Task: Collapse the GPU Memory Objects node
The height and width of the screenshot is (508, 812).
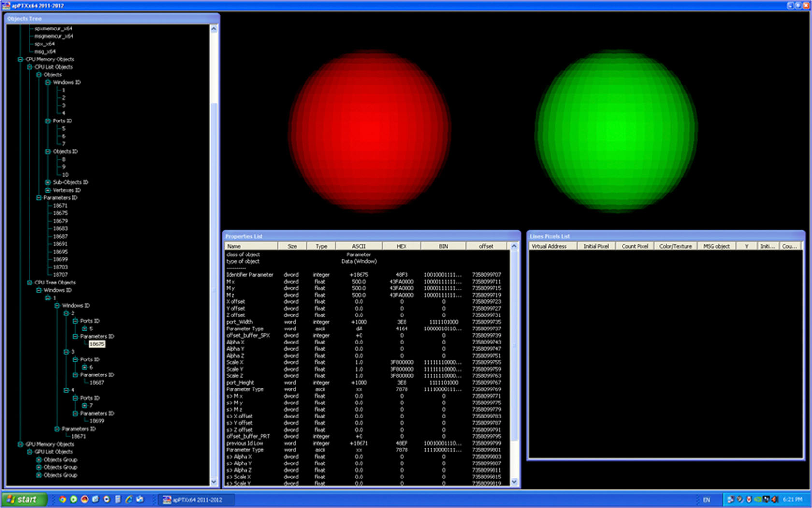Action: [x=20, y=444]
